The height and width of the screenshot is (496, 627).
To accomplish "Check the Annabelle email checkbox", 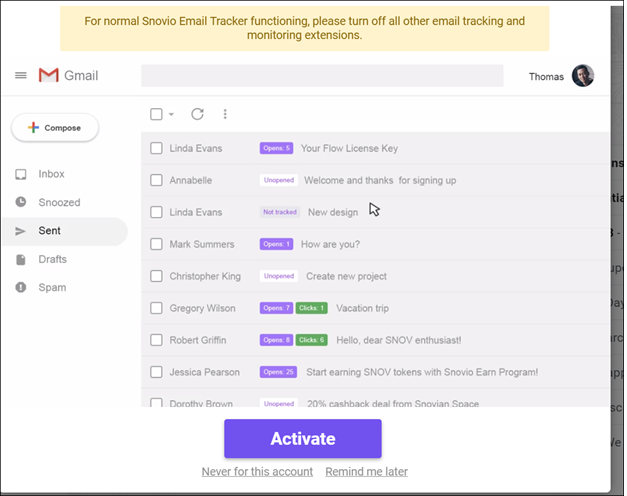I will coord(156,180).
